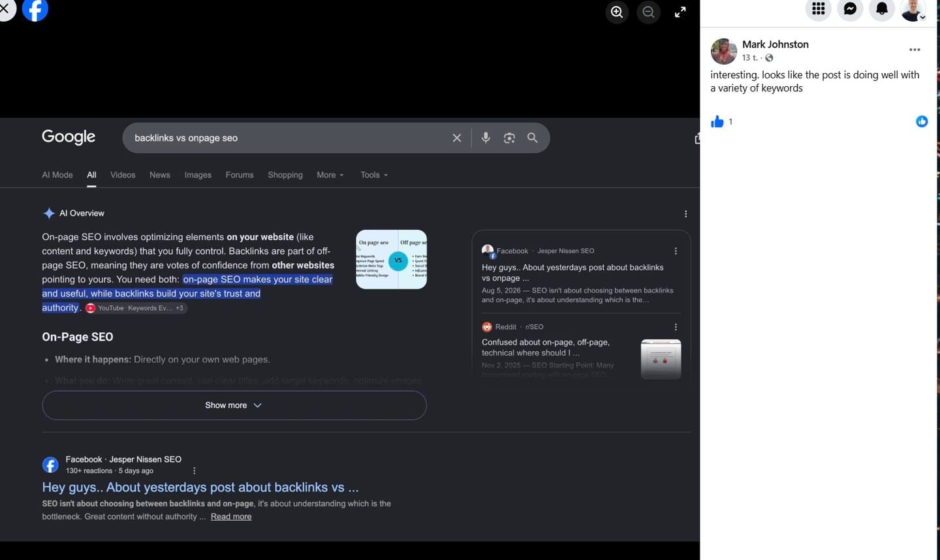This screenshot has width=940, height=560.
Task: Go to Facebook home via the logo
Action: click(x=35, y=9)
